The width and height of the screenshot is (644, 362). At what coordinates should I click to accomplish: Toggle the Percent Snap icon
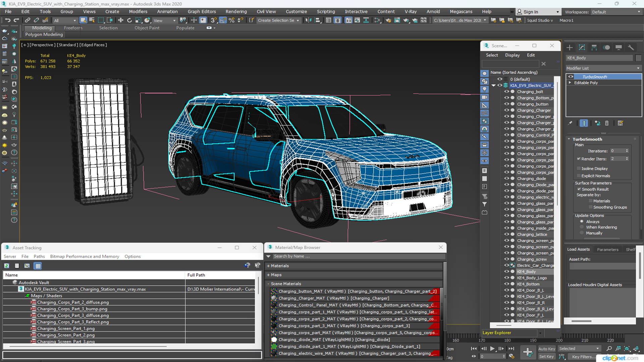click(231, 20)
